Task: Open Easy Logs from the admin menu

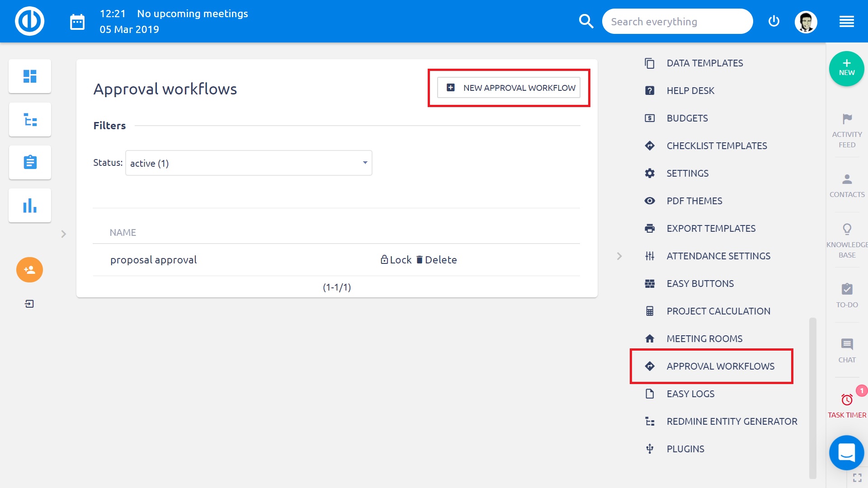Action: [690, 394]
